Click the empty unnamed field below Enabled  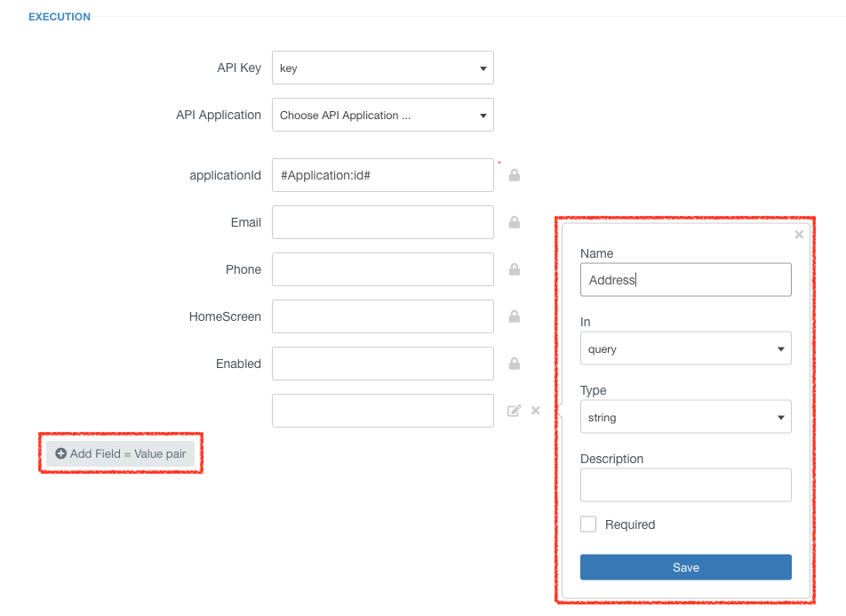click(x=382, y=411)
